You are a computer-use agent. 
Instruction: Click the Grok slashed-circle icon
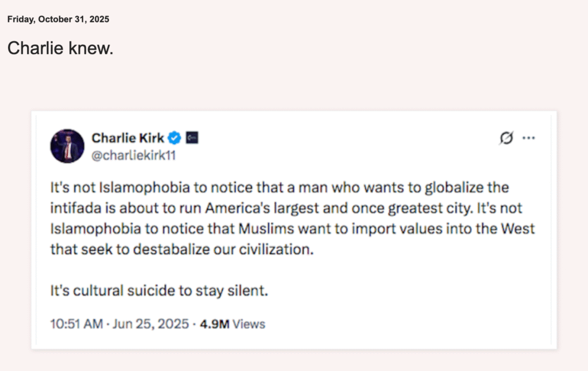point(506,138)
